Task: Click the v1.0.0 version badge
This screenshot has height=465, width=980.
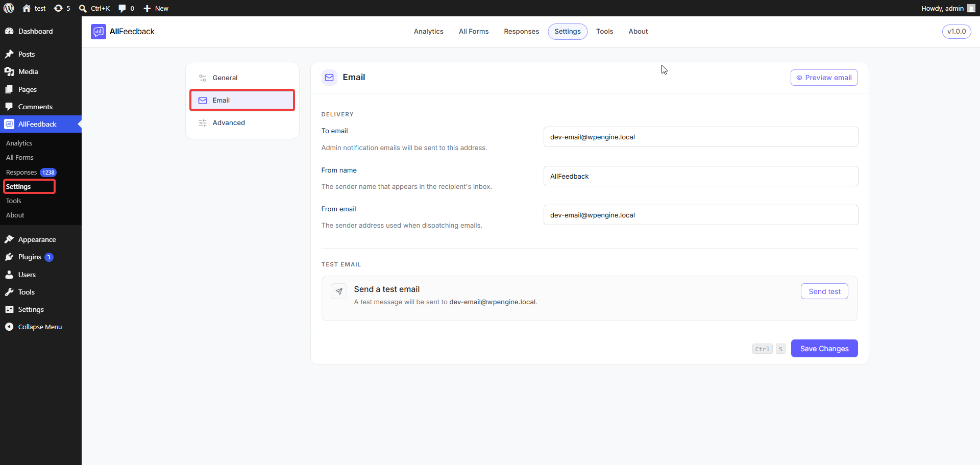Action: coord(957,32)
